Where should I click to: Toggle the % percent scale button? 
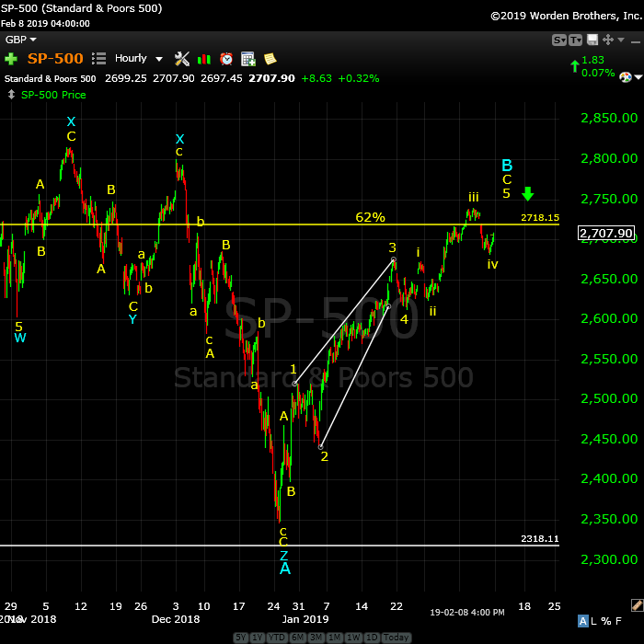coord(605,621)
